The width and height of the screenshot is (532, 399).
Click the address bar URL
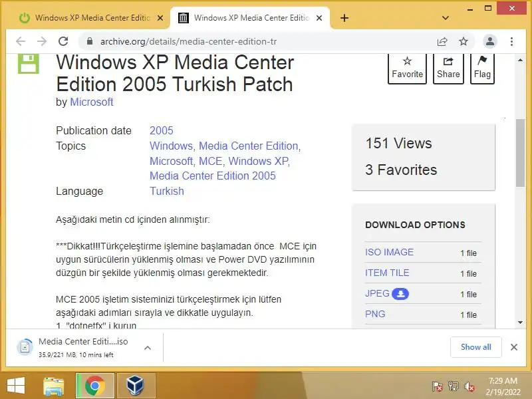pyautogui.click(x=188, y=41)
